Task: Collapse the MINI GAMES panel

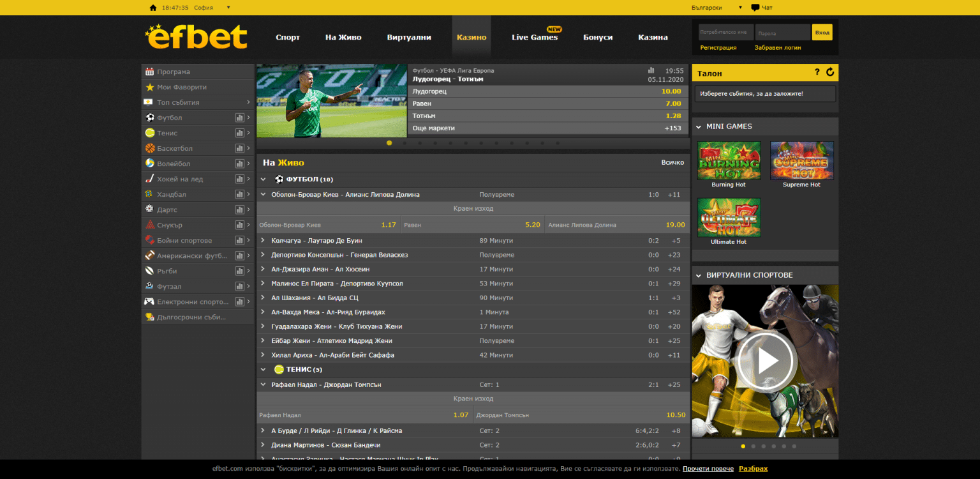Action: pyautogui.click(x=699, y=126)
